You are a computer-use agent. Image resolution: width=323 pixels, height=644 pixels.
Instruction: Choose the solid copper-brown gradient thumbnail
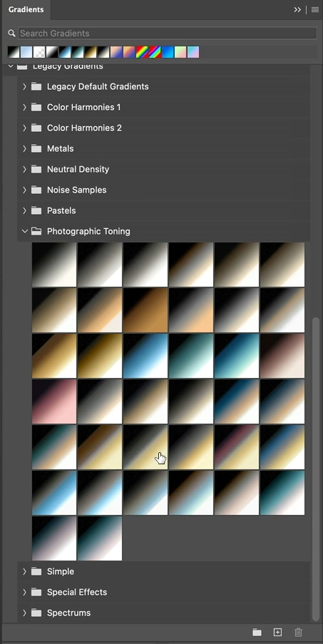[145, 310]
